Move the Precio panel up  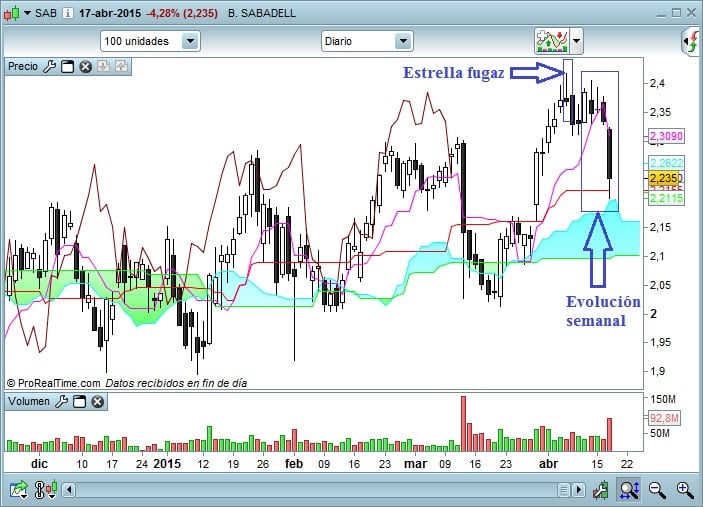[x=121, y=67]
